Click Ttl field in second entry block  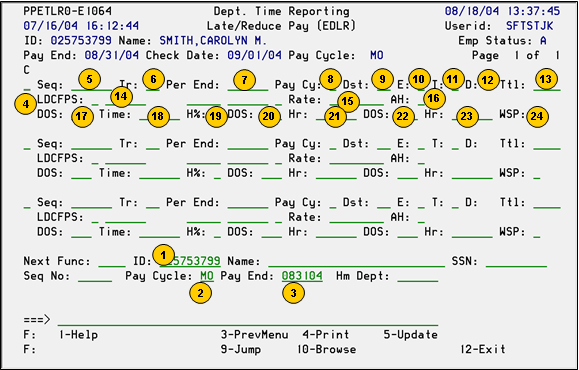point(547,144)
